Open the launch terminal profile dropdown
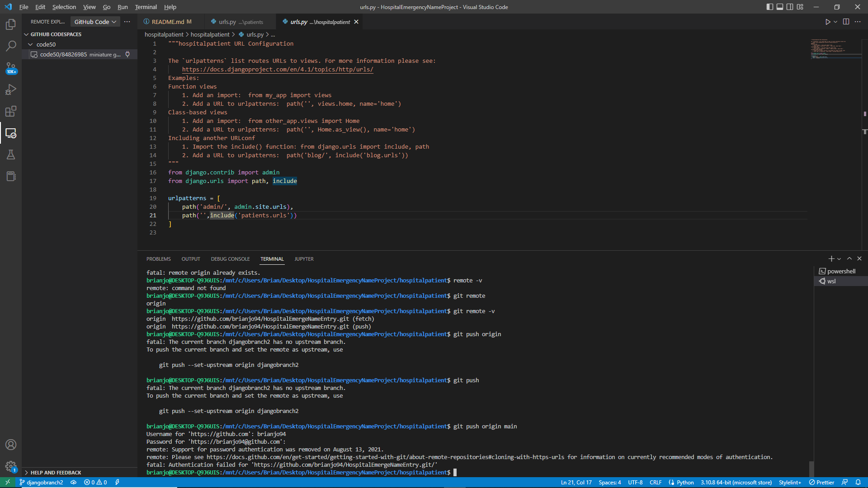Image resolution: width=868 pixels, height=488 pixels. point(839,258)
